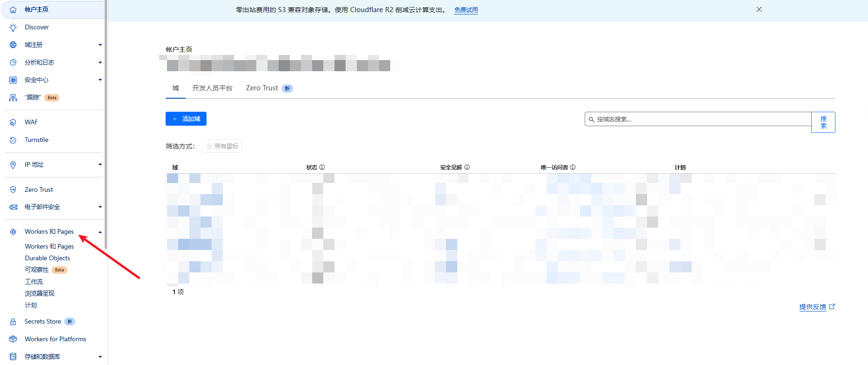Click the 按域名搜索 search field
868x365 pixels.
[698, 119]
